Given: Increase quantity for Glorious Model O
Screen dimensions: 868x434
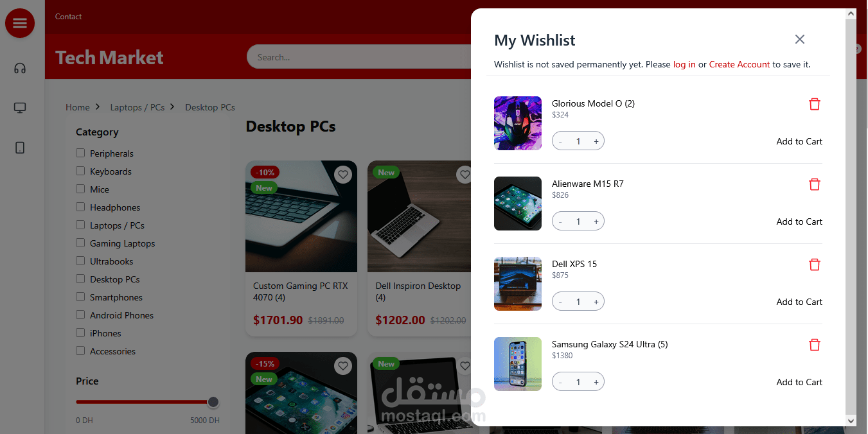Looking at the screenshot, I should click(596, 141).
